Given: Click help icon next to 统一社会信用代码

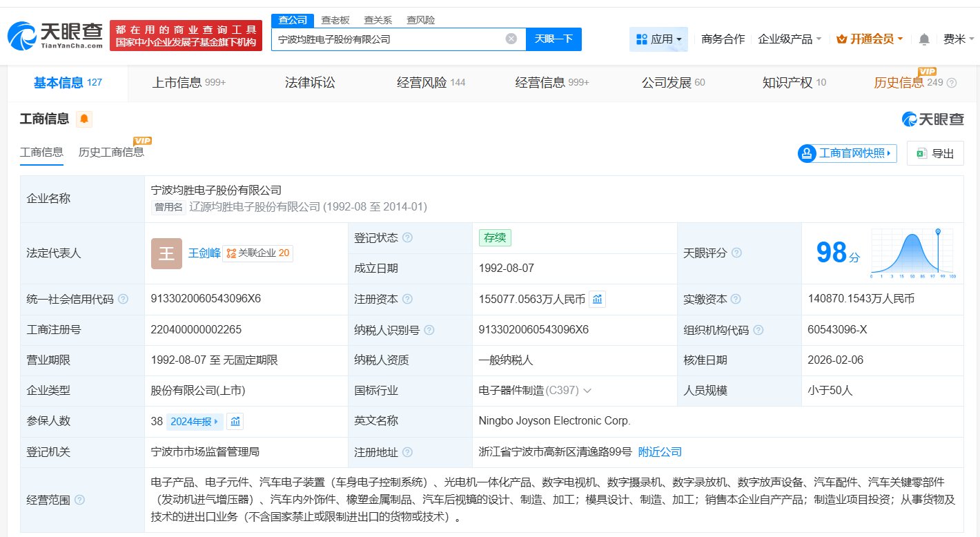Looking at the screenshot, I should 124,299.
